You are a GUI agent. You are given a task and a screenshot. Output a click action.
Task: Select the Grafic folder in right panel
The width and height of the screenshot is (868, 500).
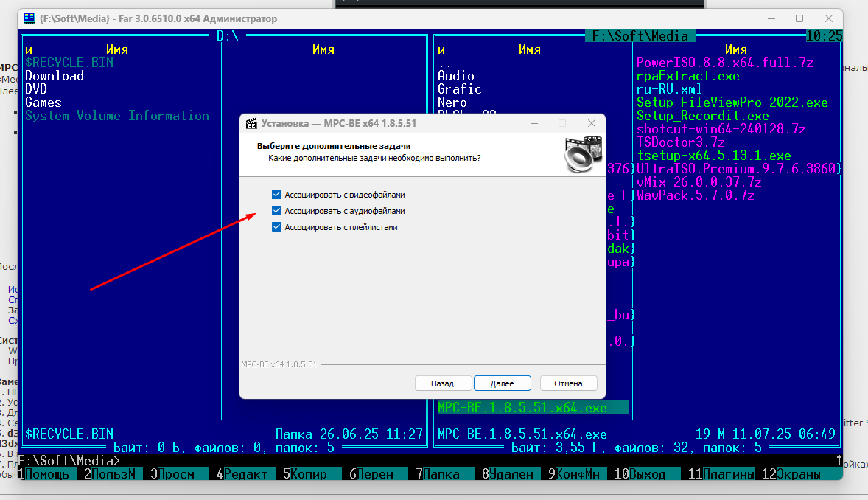[460, 89]
